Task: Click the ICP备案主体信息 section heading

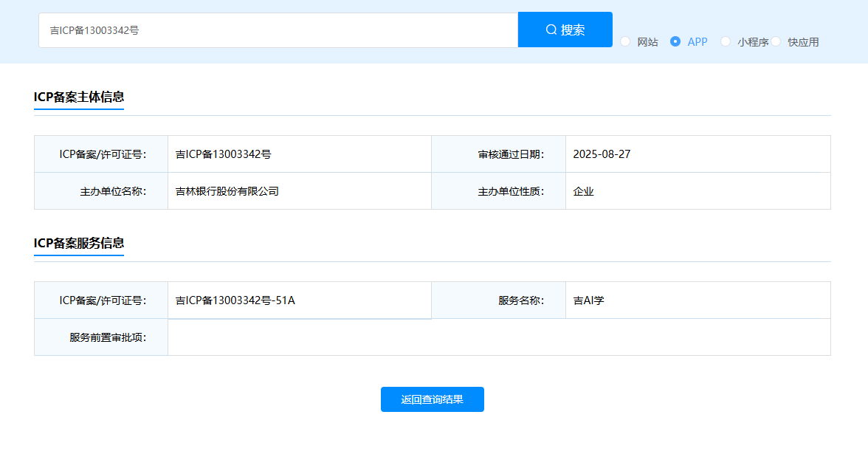Action: pos(78,97)
